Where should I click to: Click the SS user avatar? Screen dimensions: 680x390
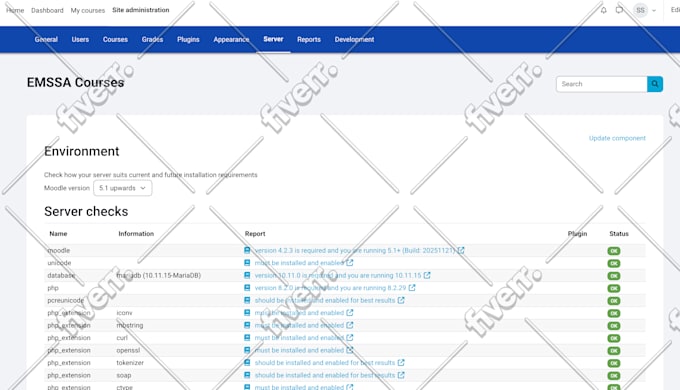click(640, 10)
